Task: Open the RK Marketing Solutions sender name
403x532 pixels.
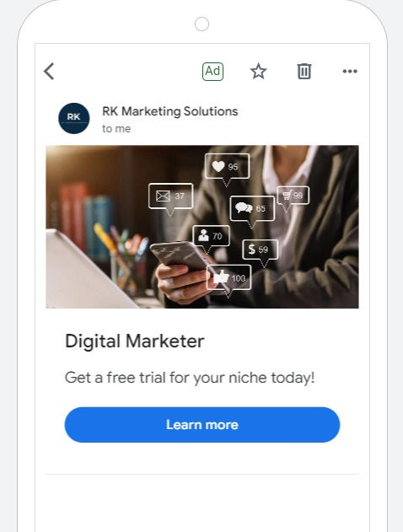Action: point(170,111)
